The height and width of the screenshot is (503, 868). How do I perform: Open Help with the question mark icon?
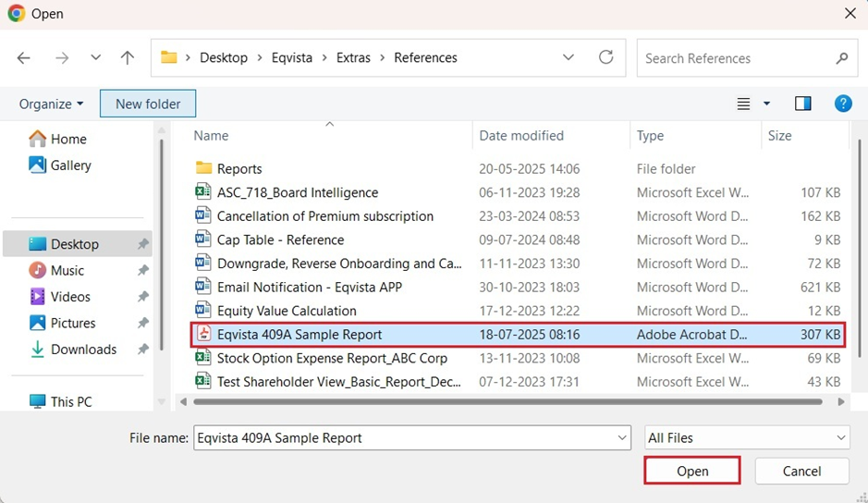click(x=843, y=104)
